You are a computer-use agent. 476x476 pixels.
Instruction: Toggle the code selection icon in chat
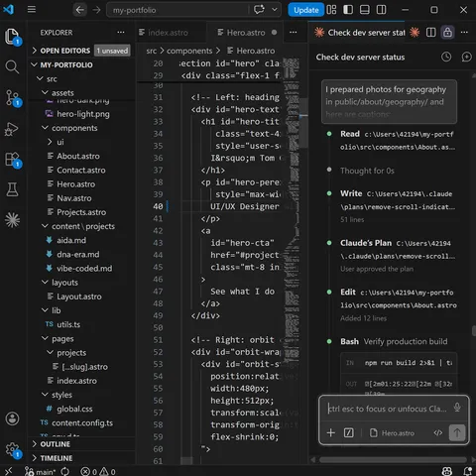pyautogui.click(x=438, y=432)
